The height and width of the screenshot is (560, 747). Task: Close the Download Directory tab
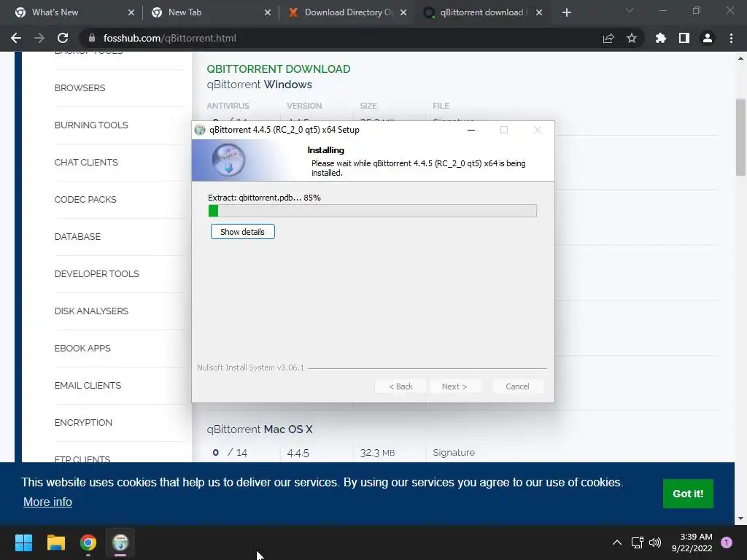click(403, 13)
